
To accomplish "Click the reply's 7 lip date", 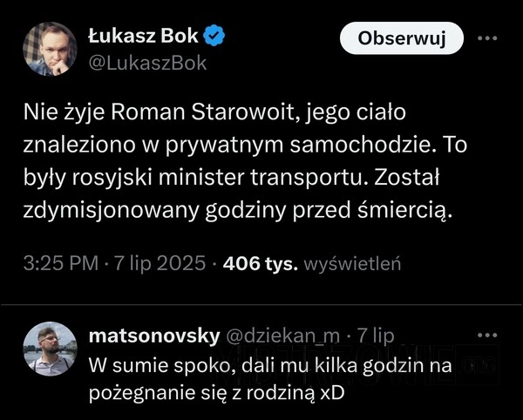I will pos(376,335).
